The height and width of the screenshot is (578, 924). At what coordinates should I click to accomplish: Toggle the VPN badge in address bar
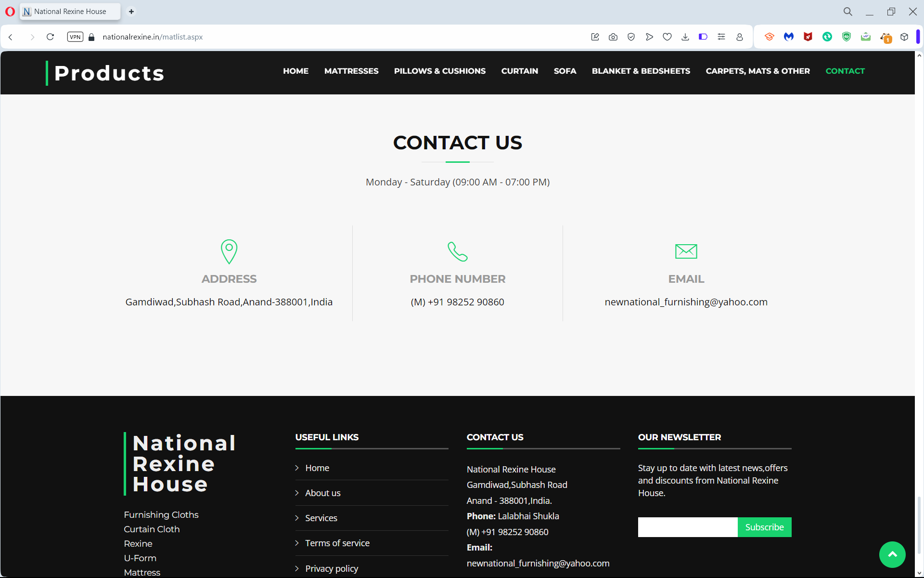(75, 37)
